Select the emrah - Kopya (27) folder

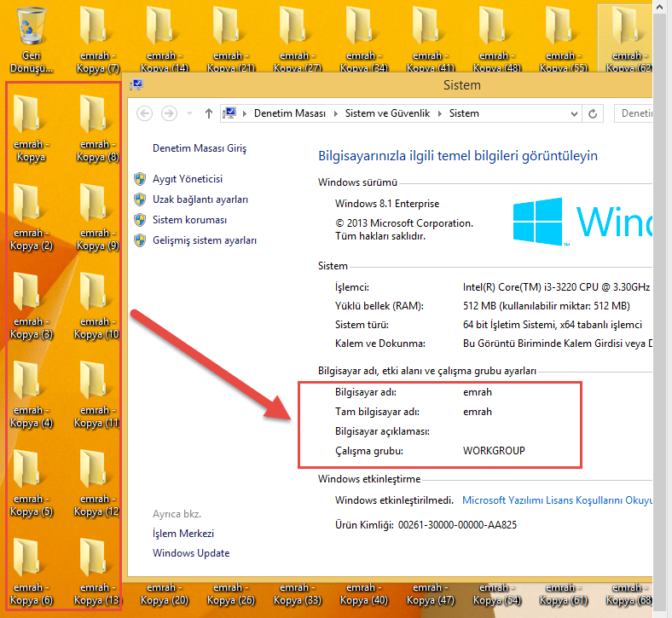coord(297,39)
